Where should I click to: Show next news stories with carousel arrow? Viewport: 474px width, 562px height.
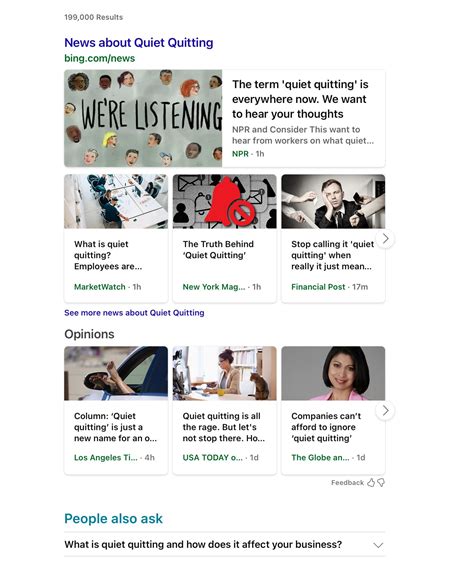coord(385,238)
